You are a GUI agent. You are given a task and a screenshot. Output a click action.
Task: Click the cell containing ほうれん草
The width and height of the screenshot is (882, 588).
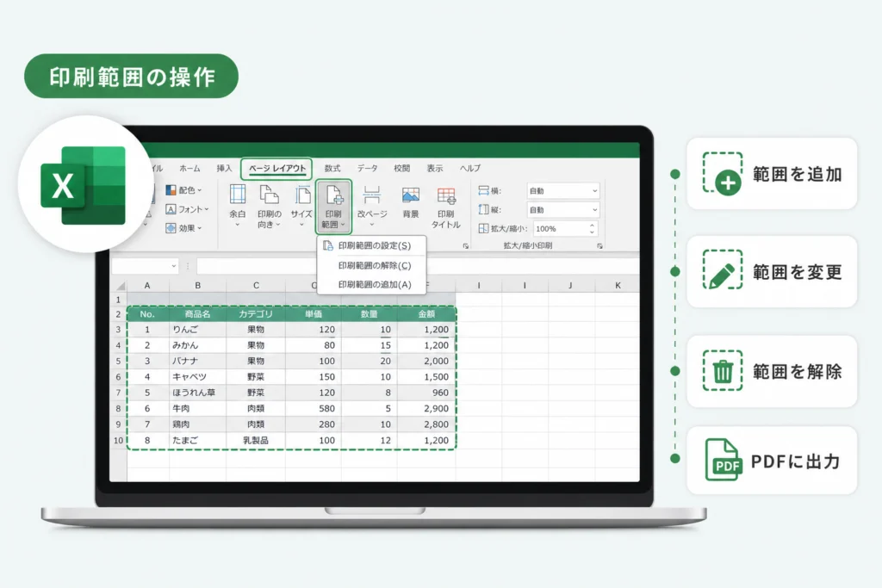(197, 393)
